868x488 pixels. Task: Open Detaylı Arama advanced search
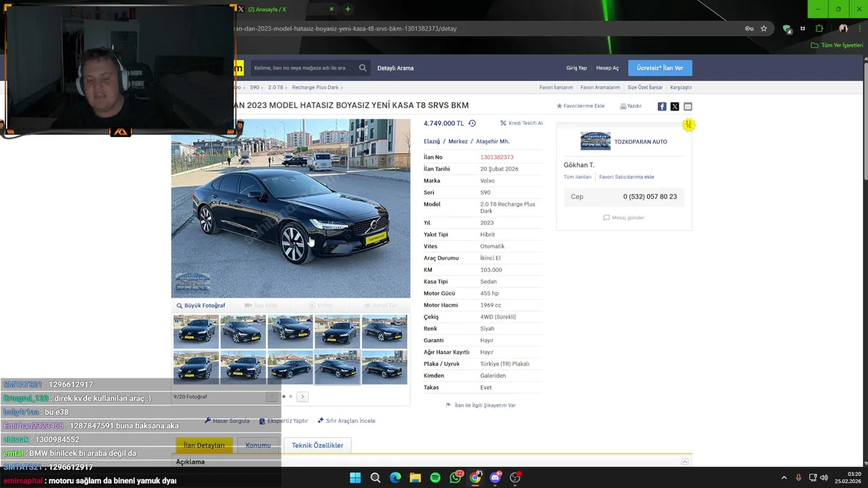point(395,68)
